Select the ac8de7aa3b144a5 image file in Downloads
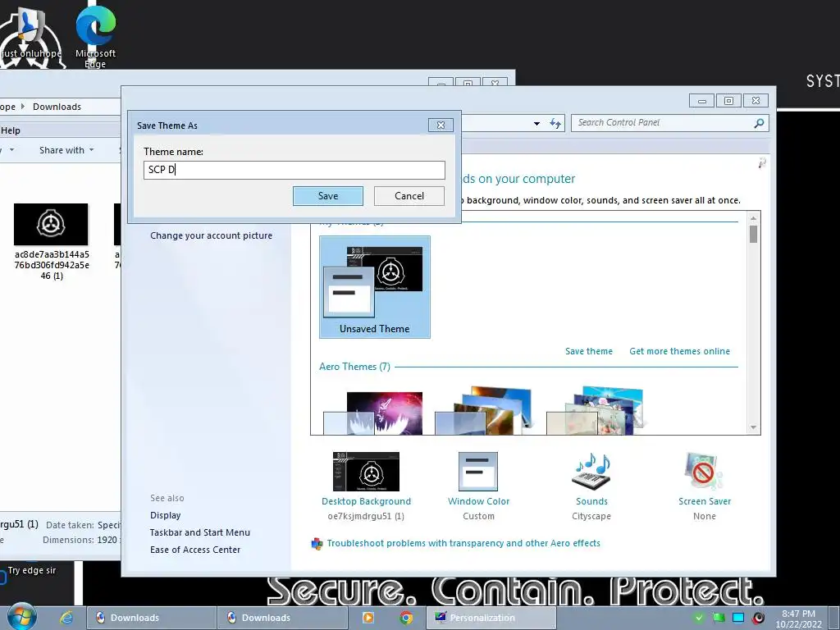The height and width of the screenshot is (630, 840). [52, 242]
